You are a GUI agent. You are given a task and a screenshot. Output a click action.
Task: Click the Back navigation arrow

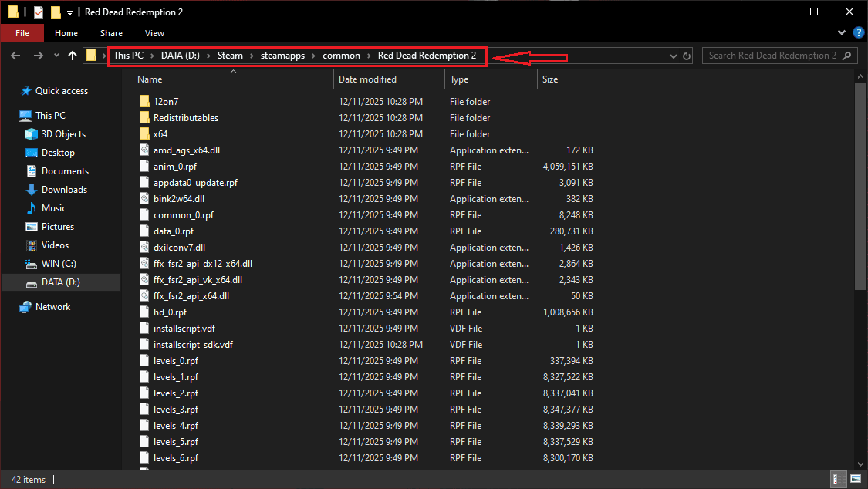tap(15, 56)
